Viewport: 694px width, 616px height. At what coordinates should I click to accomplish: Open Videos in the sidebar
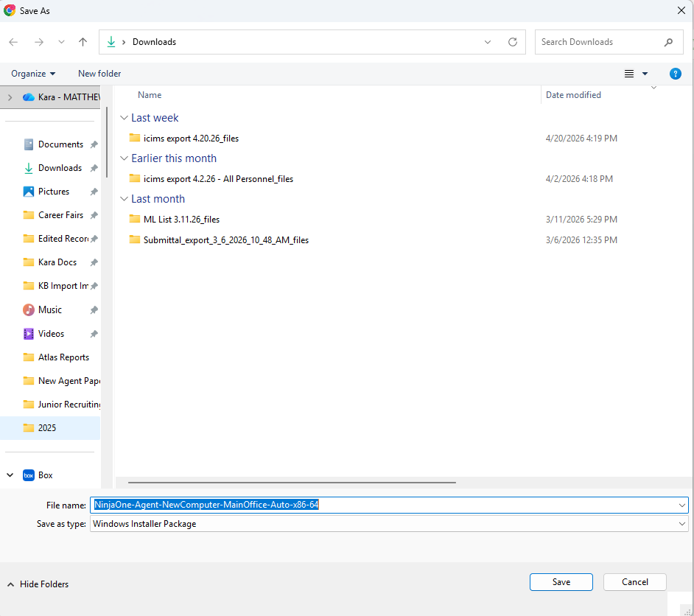pos(51,334)
